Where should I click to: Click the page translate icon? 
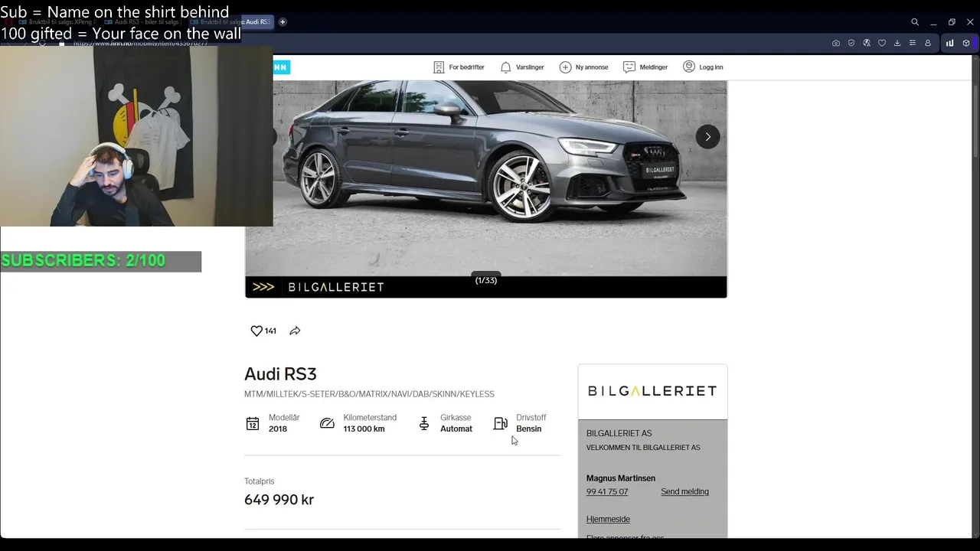(867, 43)
